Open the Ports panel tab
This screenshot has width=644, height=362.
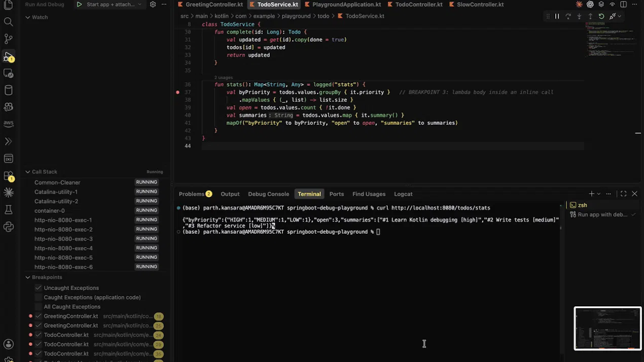point(336,194)
